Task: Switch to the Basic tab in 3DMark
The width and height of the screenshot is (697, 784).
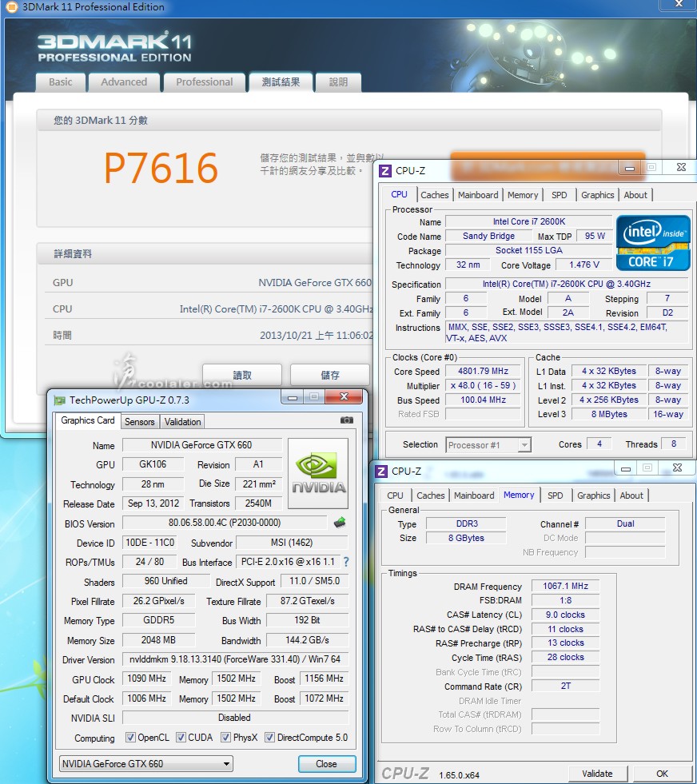Action: (x=61, y=82)
